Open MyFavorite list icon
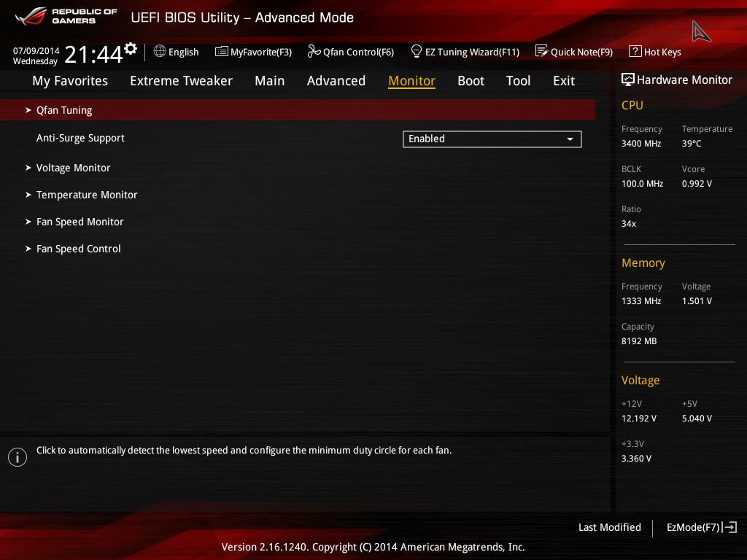 point(222,52)
